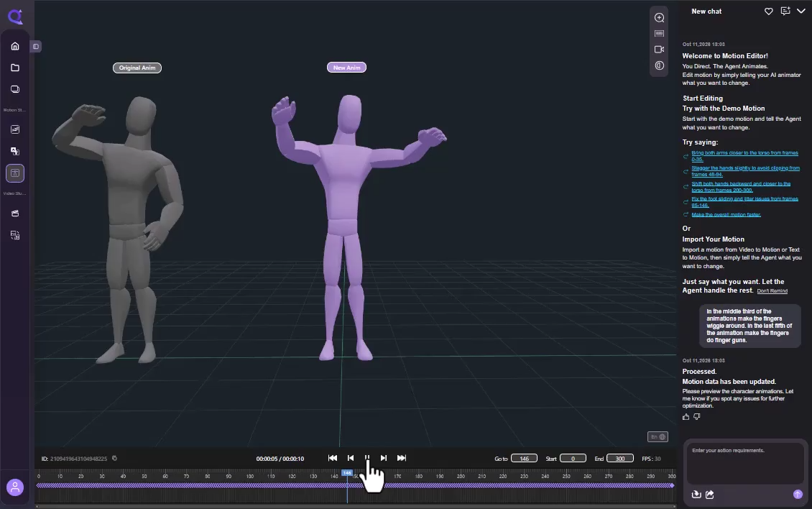Click the Go to frame field showing 146
The height and width of the screenshot is (509, 812).
(x=524, y=459)
